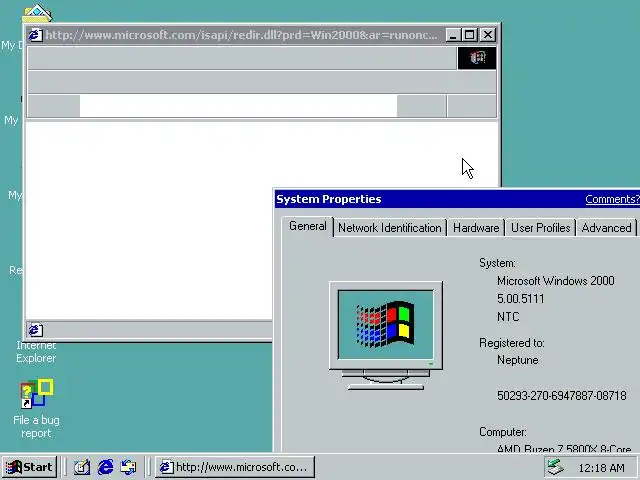Click Show Desktop quick launch icon
The image size is (640, 480).
(82, 467)
